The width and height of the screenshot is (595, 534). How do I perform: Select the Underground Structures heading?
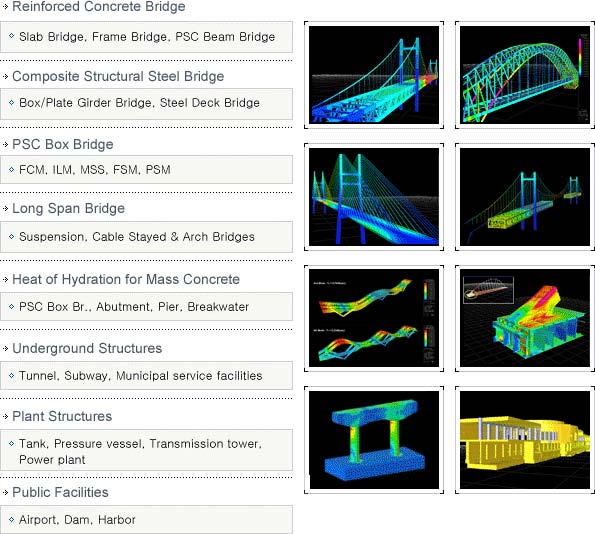87,348
